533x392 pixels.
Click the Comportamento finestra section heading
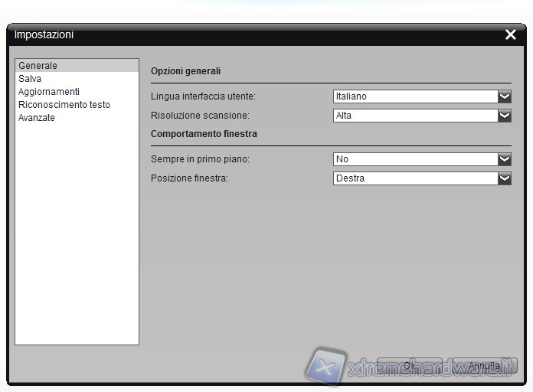[204, 133]
